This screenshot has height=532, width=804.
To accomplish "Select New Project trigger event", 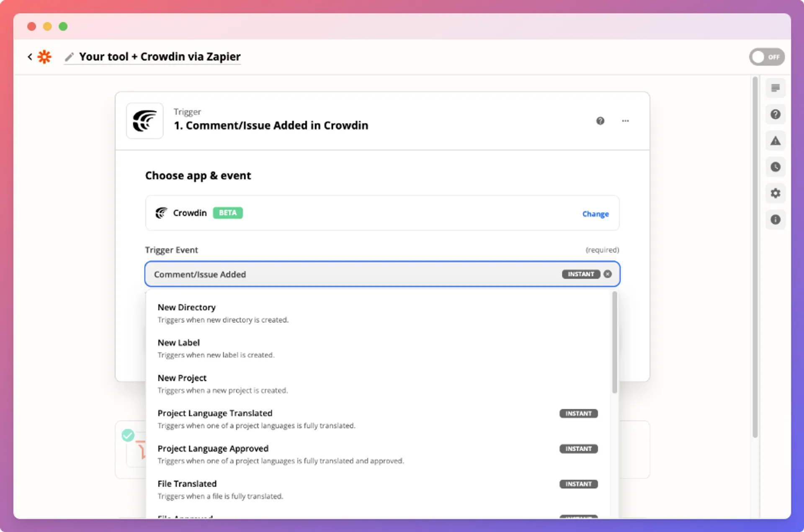I will click(x=378, y=384).
